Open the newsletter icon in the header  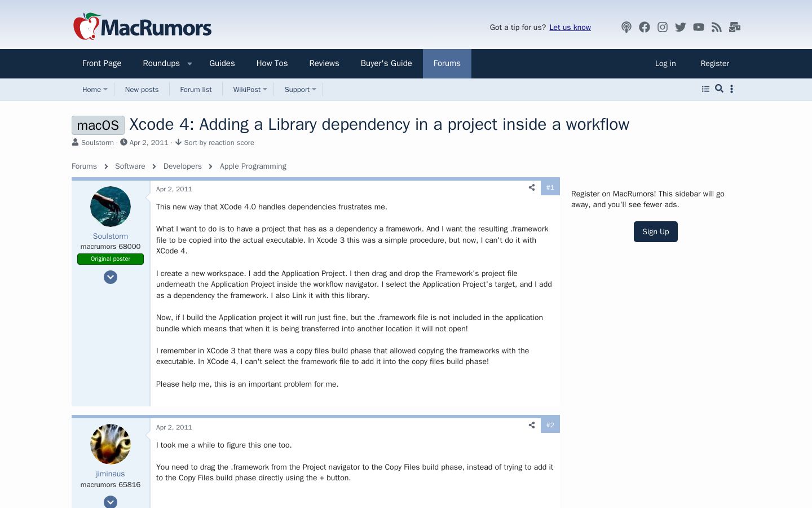tap(735, 27)
